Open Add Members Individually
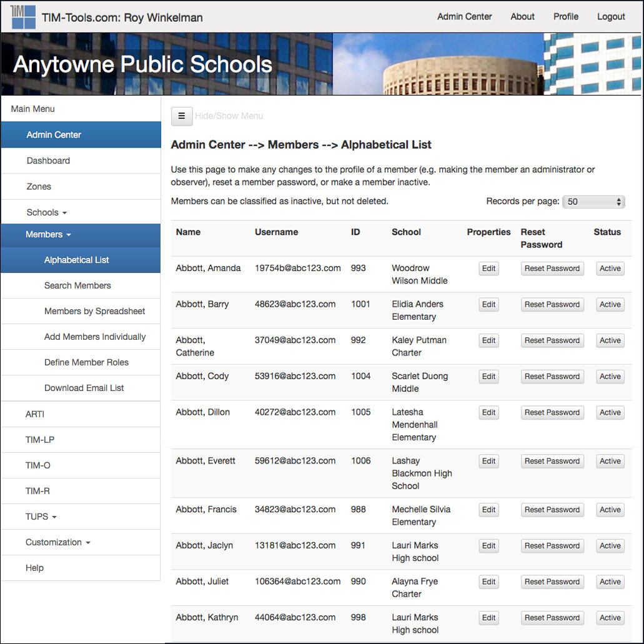The image size is (644, 644). [81, 337]
